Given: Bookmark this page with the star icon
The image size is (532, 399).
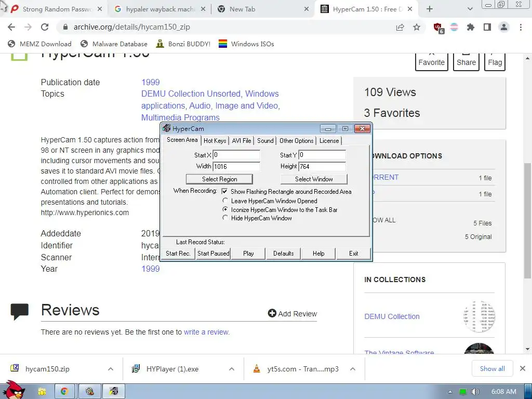Looking at the screenshot, I should coord(417,27).
